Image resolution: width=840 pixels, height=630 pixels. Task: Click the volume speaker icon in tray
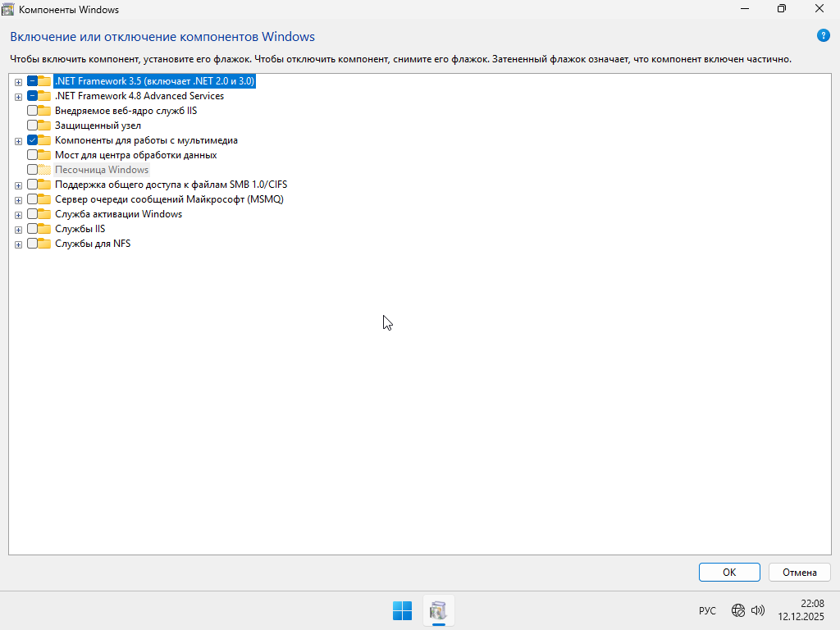coord(757,610)
